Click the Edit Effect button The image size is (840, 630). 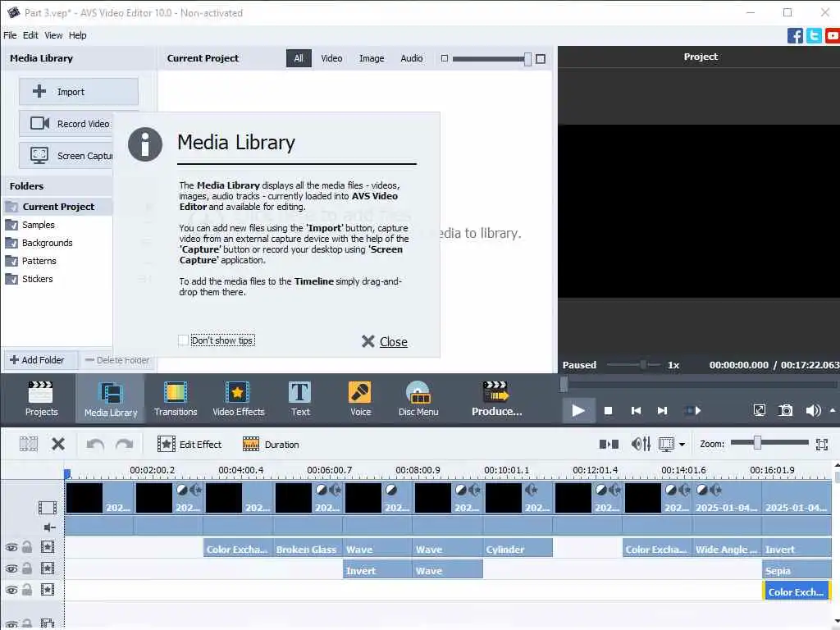pyautogui.click(x=189, y=444)
